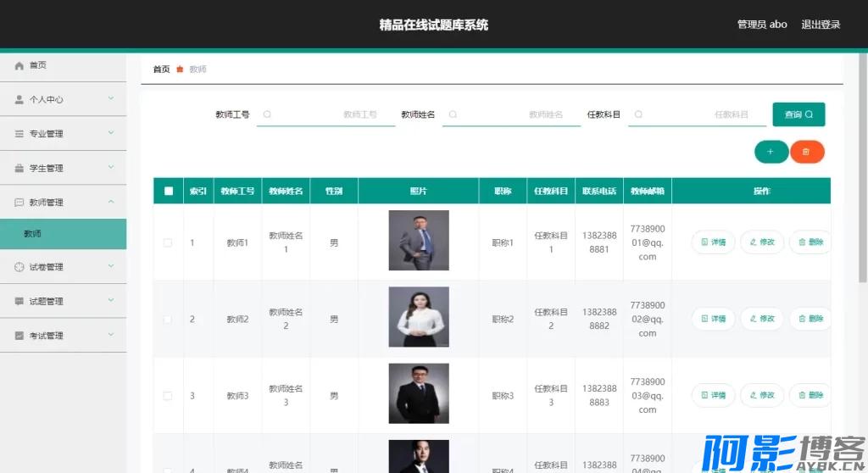This screenshot has width=868, height=473.
Task: Click the home icon in the sidebar
Action: click(x=19, y=65)
